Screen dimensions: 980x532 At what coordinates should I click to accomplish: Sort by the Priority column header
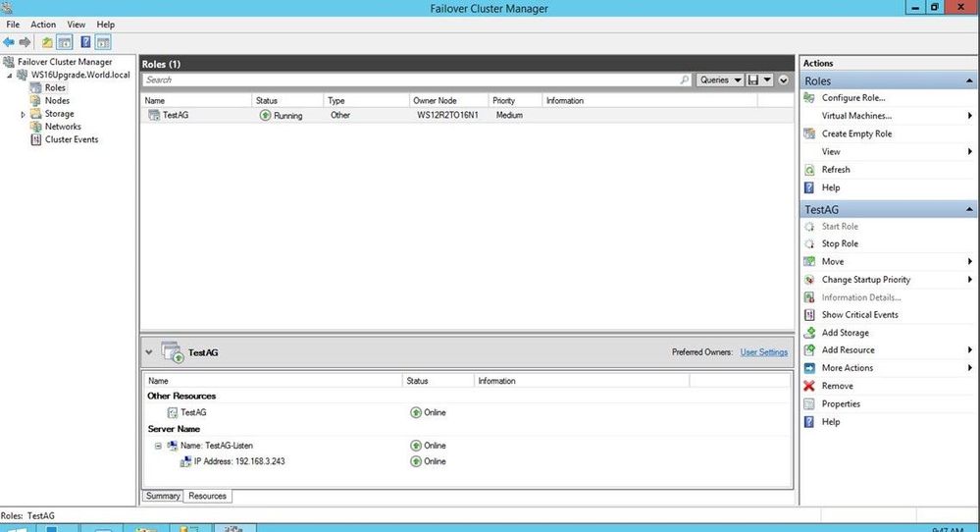(x=515, y=101)
